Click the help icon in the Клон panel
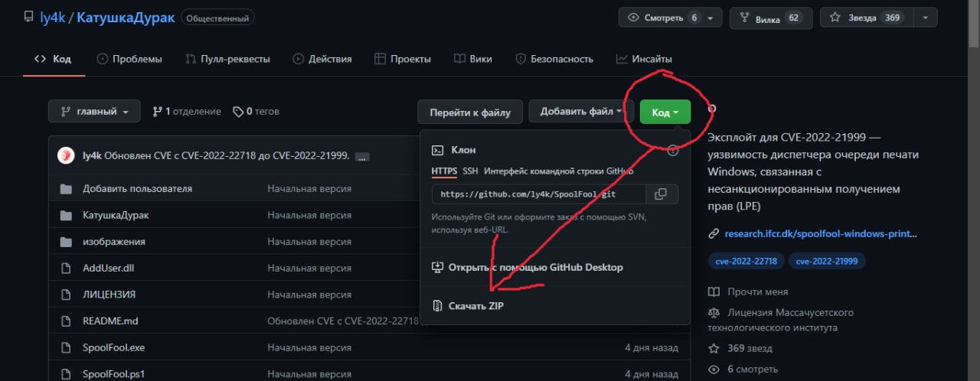 click(673, 151)
